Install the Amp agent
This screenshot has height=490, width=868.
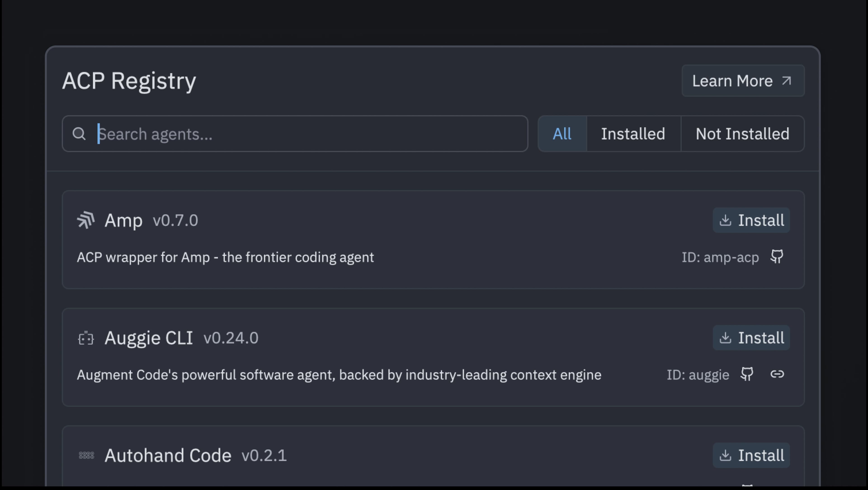click(x=751, y=220)
